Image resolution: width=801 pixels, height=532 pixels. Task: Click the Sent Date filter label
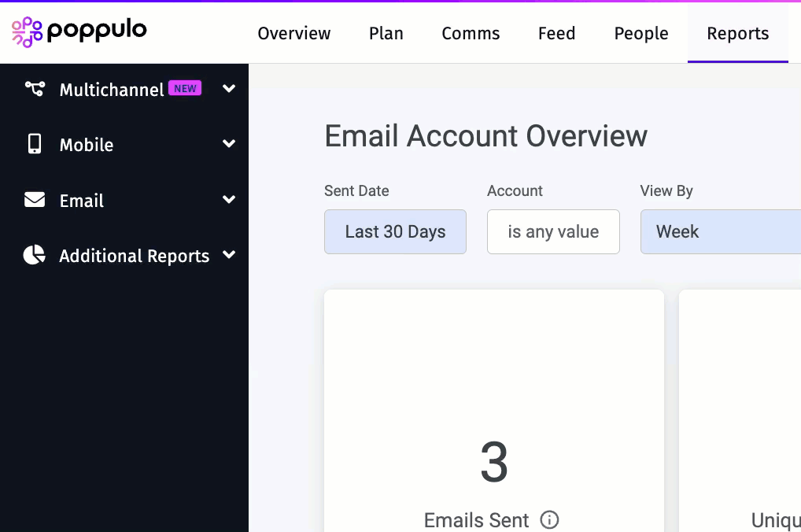pos(356,190)
